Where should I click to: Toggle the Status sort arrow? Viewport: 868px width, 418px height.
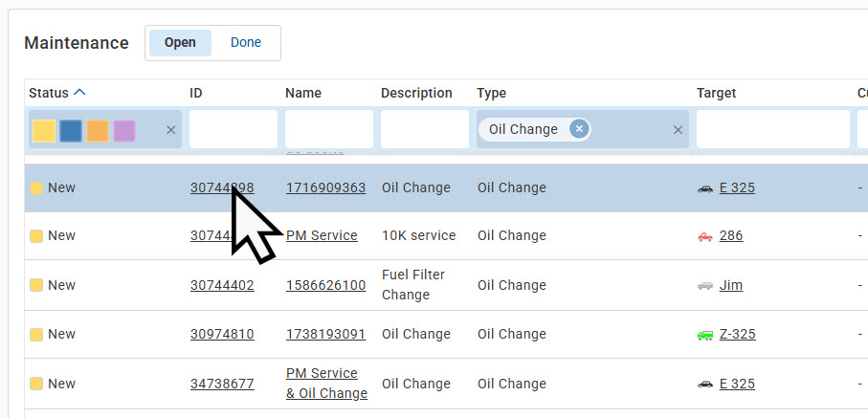click(x=79, y=93)
